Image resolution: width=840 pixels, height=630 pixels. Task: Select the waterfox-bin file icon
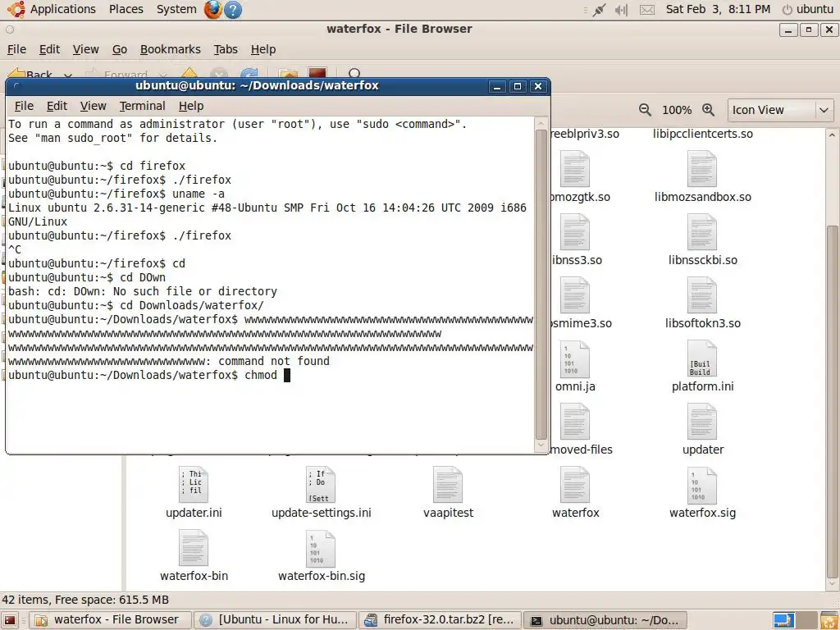pos(194,548)
